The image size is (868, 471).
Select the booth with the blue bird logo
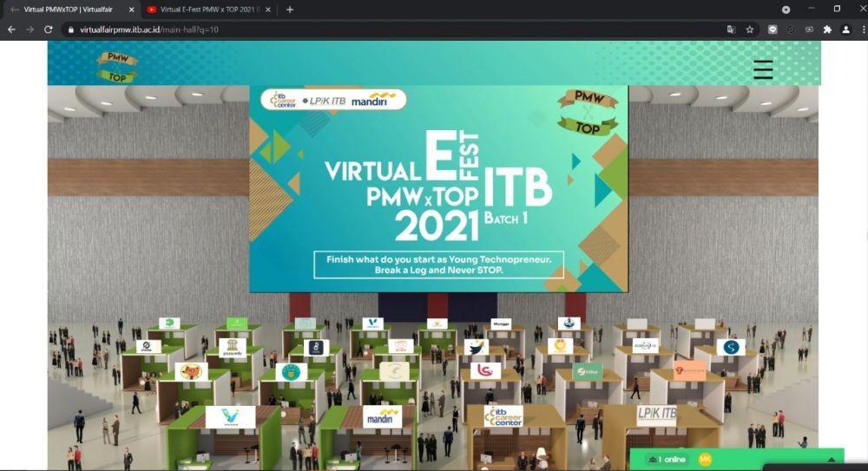pyautogui.click(x=476, y=347)
